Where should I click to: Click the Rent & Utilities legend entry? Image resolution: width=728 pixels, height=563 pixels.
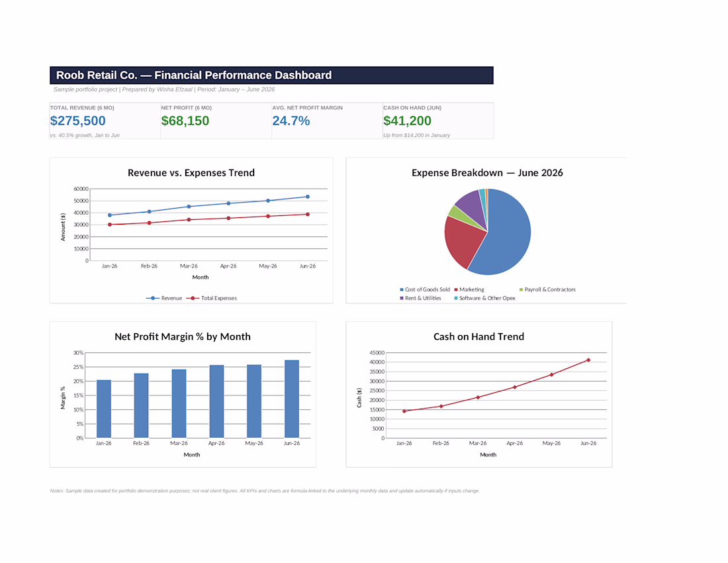(420, 298)
